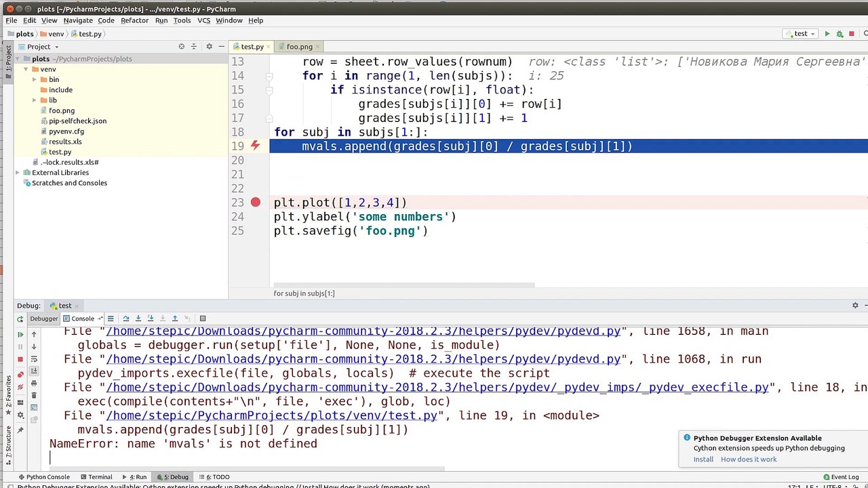Image resolution: width=868 pixels, height=488 pixels.
Task: Open the Navigate menu
Action: (x=78, y=20)
